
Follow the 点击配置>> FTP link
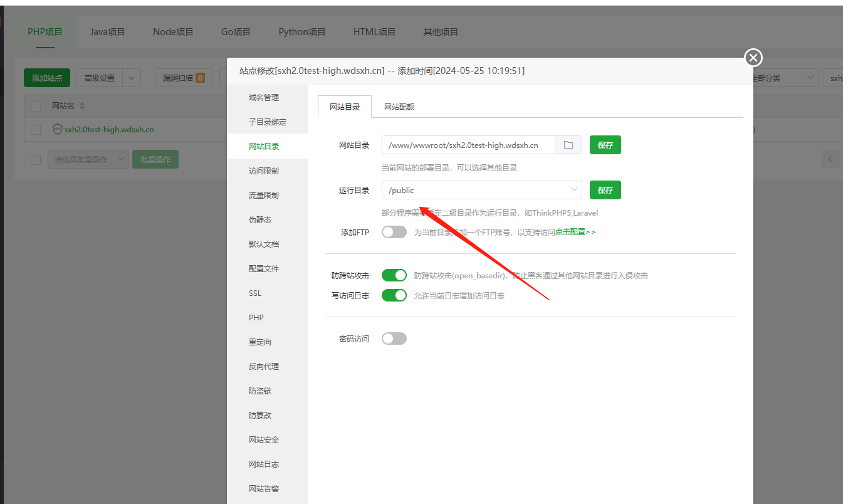(x=575, y=232)
